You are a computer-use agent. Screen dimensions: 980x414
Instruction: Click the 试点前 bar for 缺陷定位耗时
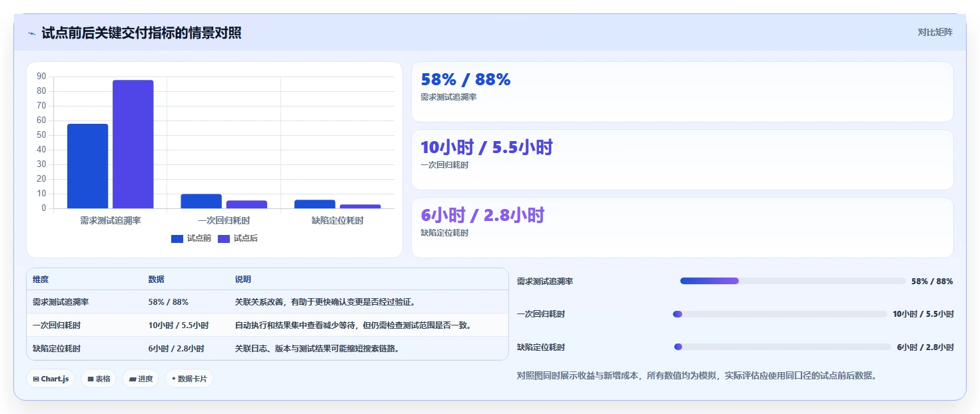(314, 204)
